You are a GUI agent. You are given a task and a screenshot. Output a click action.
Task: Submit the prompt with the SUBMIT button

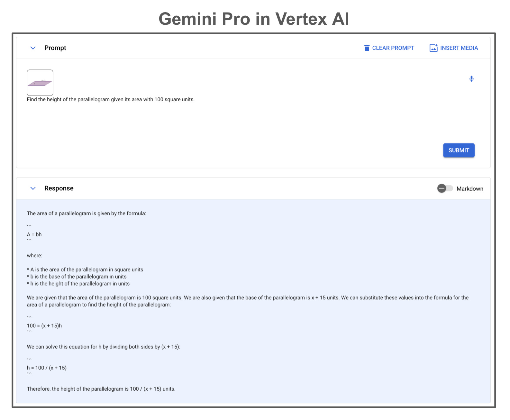459,150
